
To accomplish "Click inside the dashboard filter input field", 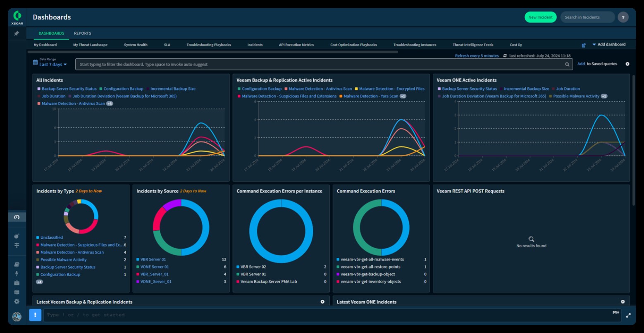I will tap(289, 64).
